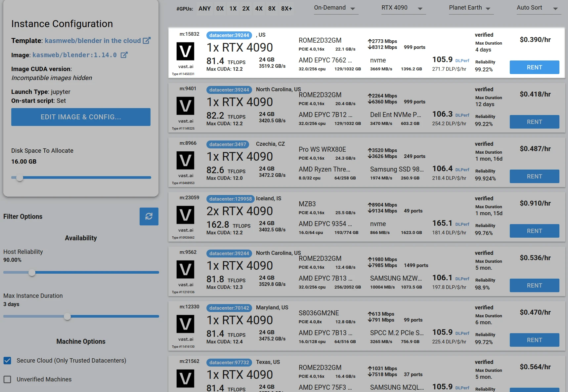Screen dimensions: 568x392
Task: Open the kasmweb/blender:1.14.0 image link
Action: (74, 55)
